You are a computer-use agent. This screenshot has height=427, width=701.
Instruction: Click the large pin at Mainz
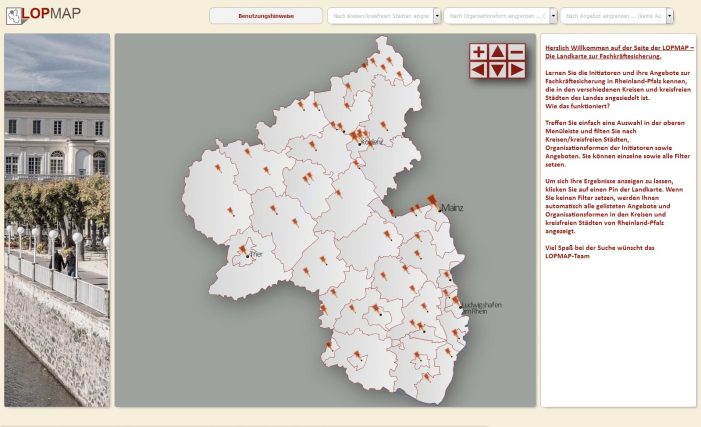(x=432, y=202)
